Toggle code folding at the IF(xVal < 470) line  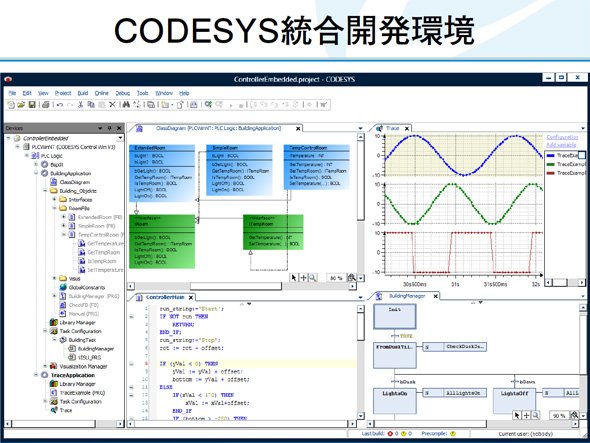pyautogui.click(x=132, y=395)
